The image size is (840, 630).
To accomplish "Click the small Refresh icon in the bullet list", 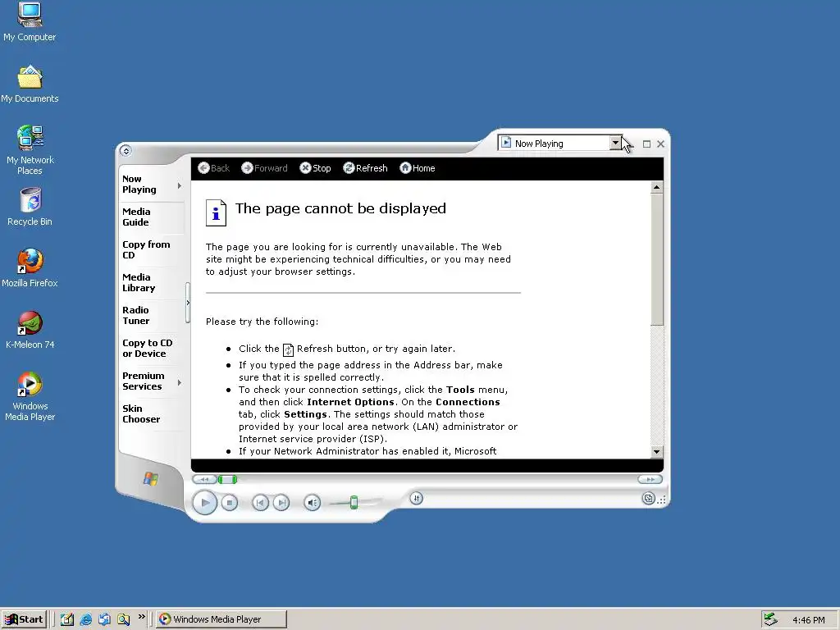I will coord(288,349).
